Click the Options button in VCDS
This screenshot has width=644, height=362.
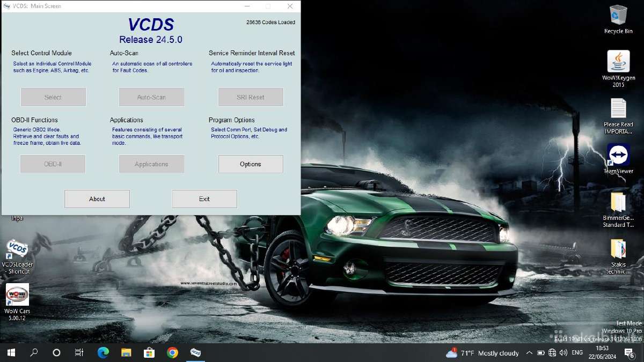(251, 164)
